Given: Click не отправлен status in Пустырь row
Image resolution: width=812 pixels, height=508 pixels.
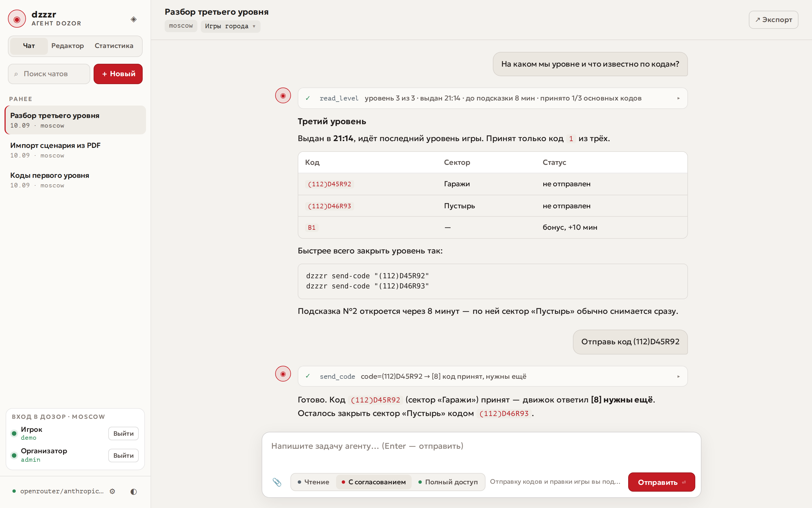Looking at the screenshot, I should tap(566, 206).
